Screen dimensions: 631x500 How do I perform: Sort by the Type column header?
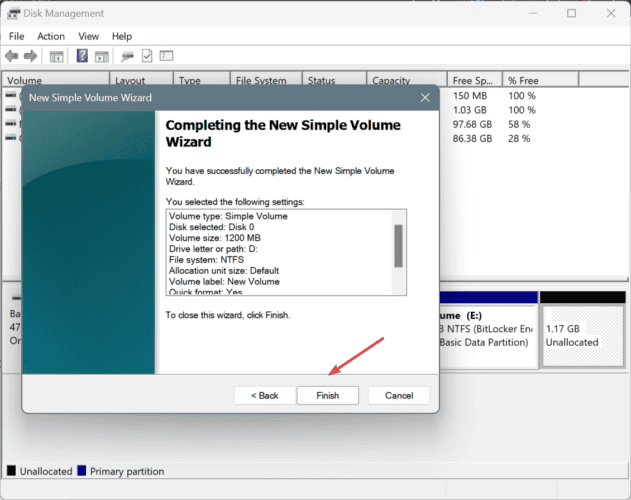pyautogui.click(x=202, y=81)
